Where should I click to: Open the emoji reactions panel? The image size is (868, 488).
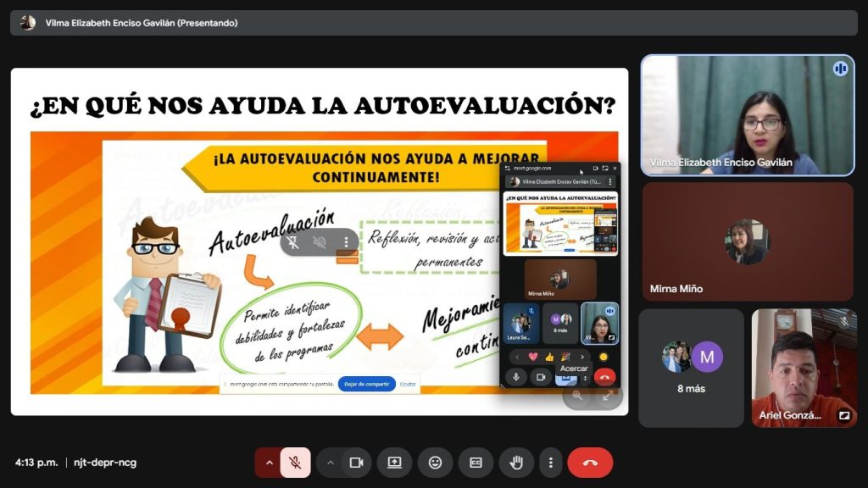(435, 463)
